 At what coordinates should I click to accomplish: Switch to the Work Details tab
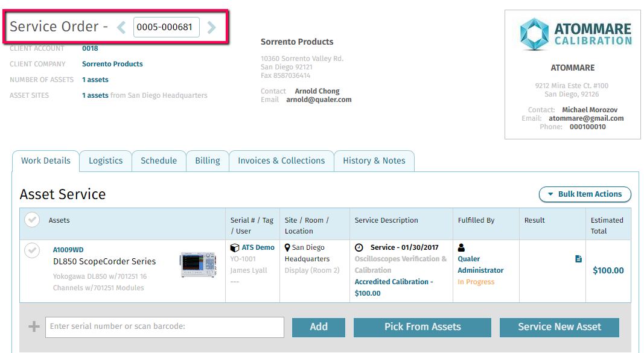pos(46,161)
